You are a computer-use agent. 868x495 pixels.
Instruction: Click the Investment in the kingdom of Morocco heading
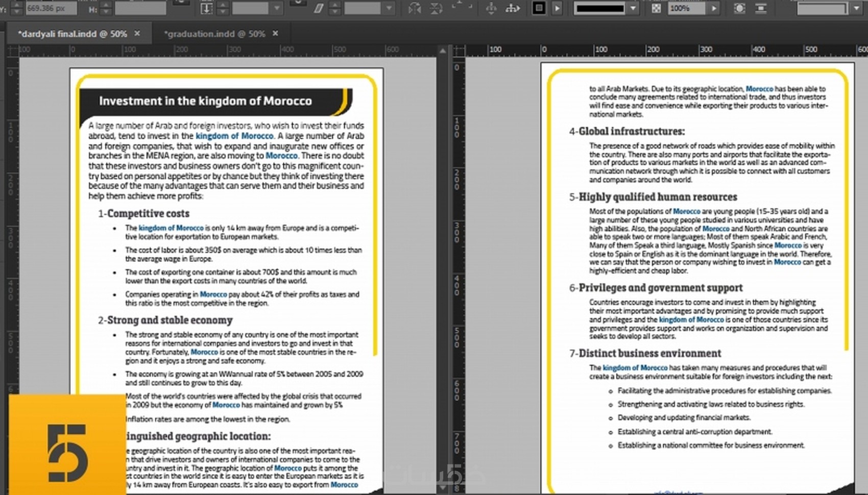click(205, 101)
